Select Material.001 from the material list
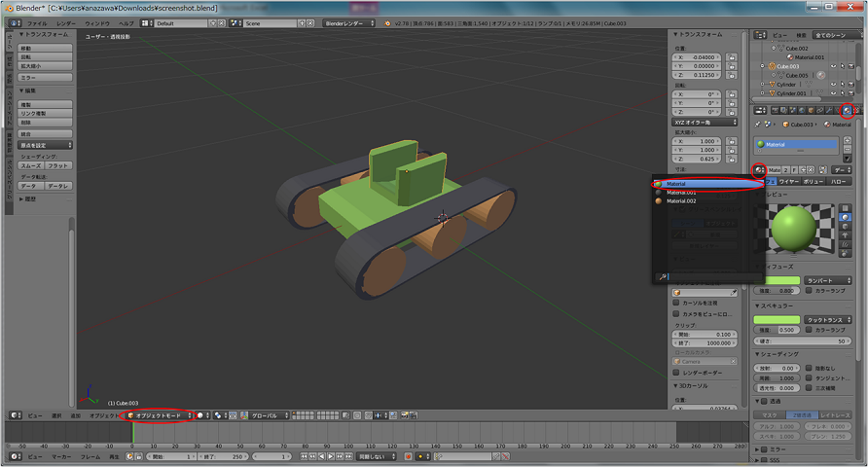868x467 pixels. click(x=681, y=192)
